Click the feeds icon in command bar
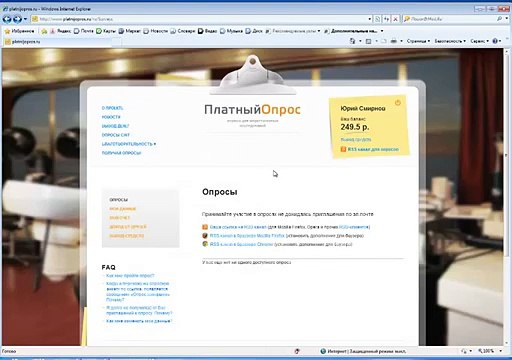Screen dimensions: 512x360 coord(368,41)
